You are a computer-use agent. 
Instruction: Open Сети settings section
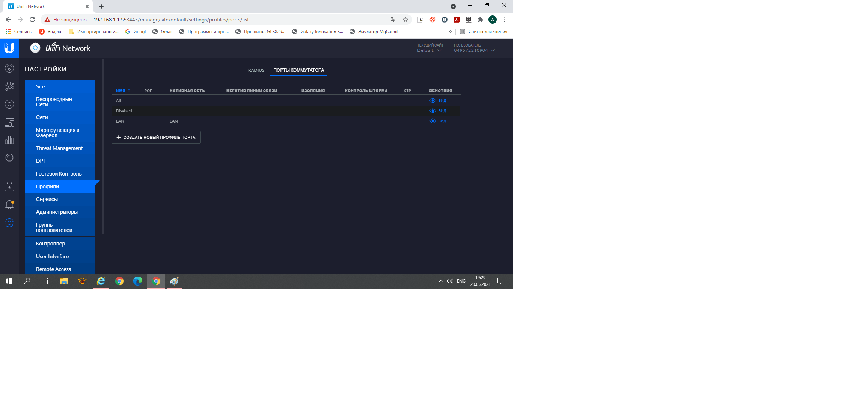(x=60, y=117)
